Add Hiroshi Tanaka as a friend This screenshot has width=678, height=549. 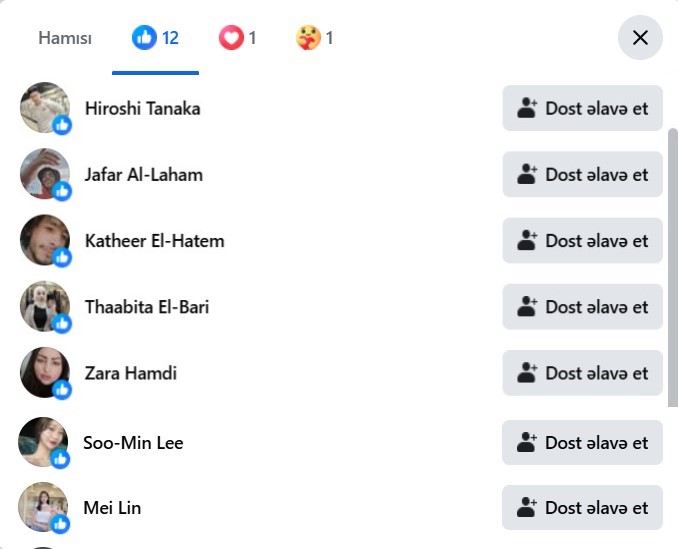tap(582, 108)
